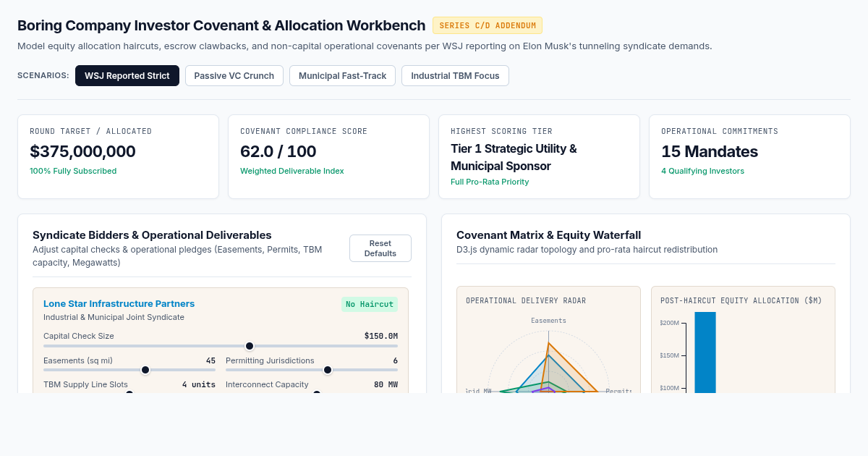Image resolution: width=868 pixels, height=456 pixels.
Task: Click the Post-Haircut Equity Allocation heading
Action: pos(741,300)
